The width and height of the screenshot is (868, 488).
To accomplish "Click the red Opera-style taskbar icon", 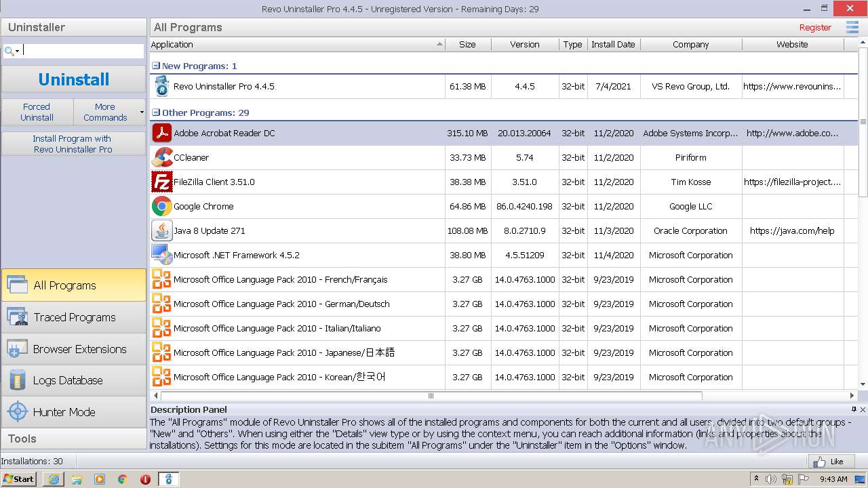I will tap(145, 479).
